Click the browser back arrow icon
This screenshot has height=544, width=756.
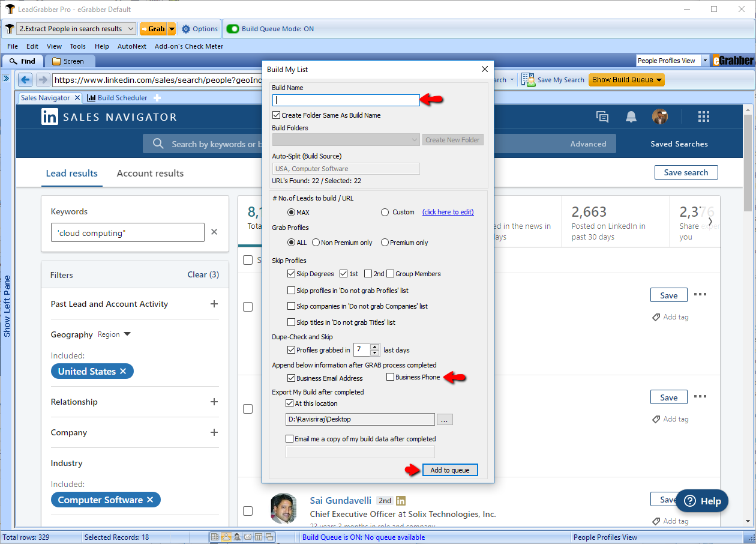click(25, 80)
